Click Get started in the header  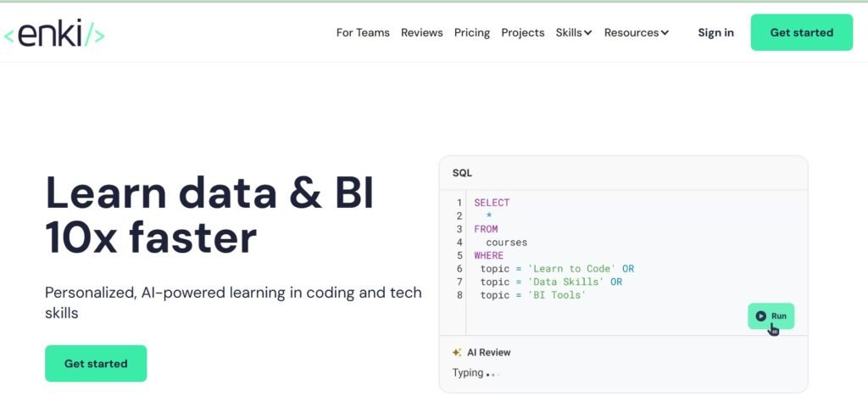tap(802, 33)
